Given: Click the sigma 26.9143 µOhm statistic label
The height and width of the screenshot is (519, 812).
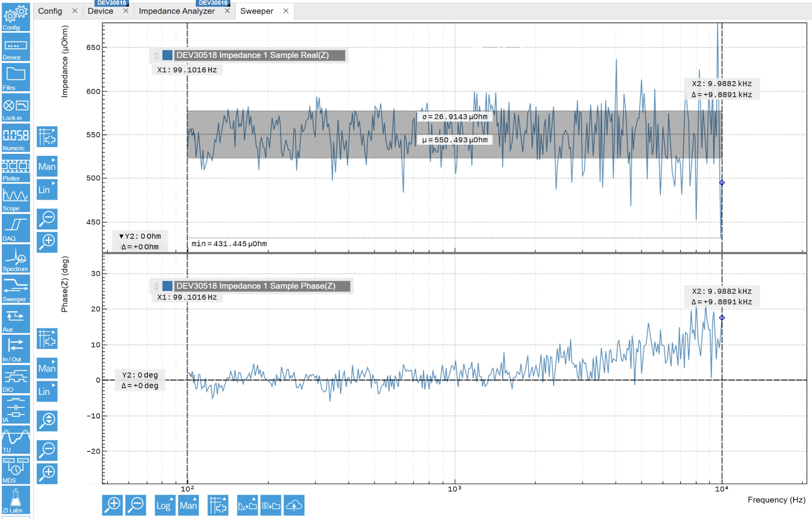Looking at the screenshot, I should coord(455,116).
